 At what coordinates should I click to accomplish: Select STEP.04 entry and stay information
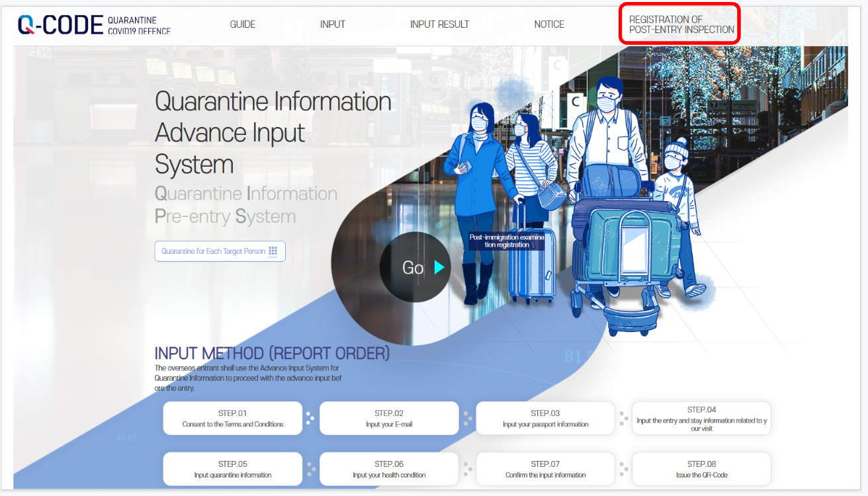click(701, 418)
